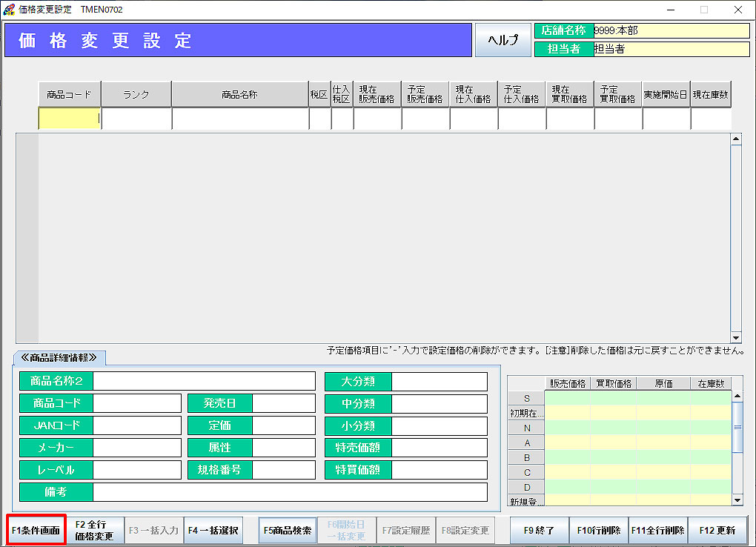Switch to the ≪商品詳細情報≫ tab
This screenshot has width=756, height=547.
point(59,357)
